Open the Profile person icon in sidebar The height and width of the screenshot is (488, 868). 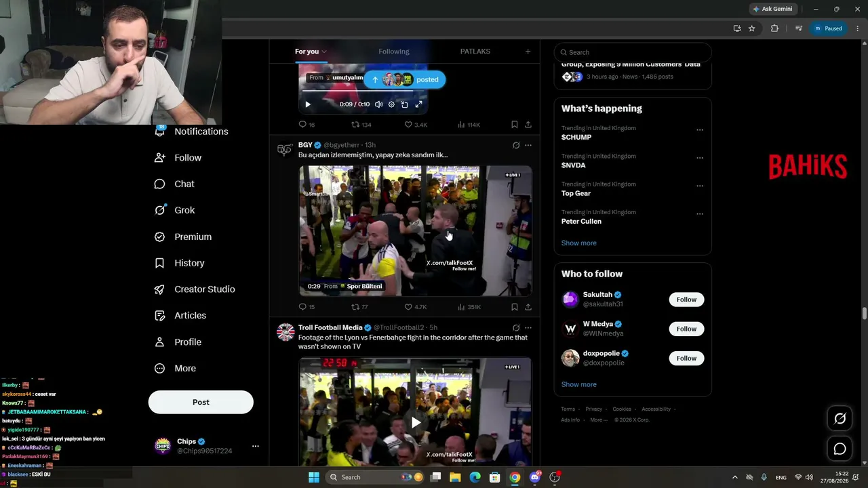click(x=160, y=342)
